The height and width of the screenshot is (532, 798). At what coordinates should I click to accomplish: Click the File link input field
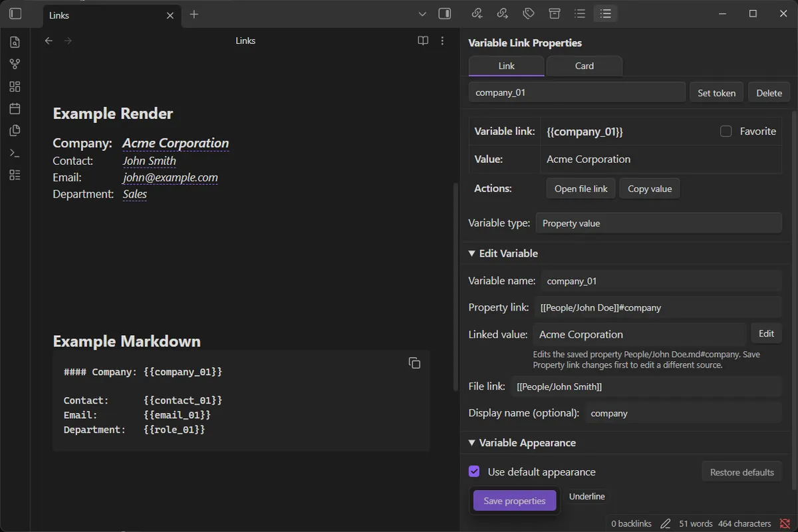646,386
